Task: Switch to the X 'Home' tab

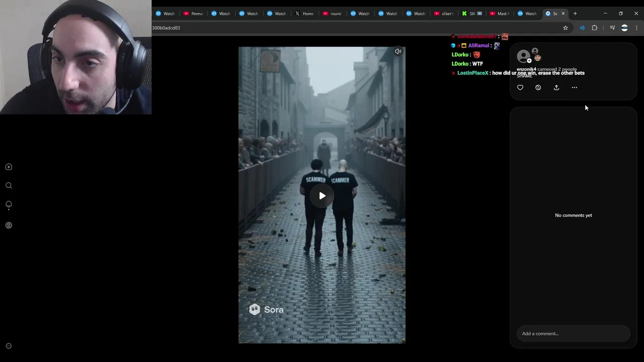Action: (x=304, y=14)
